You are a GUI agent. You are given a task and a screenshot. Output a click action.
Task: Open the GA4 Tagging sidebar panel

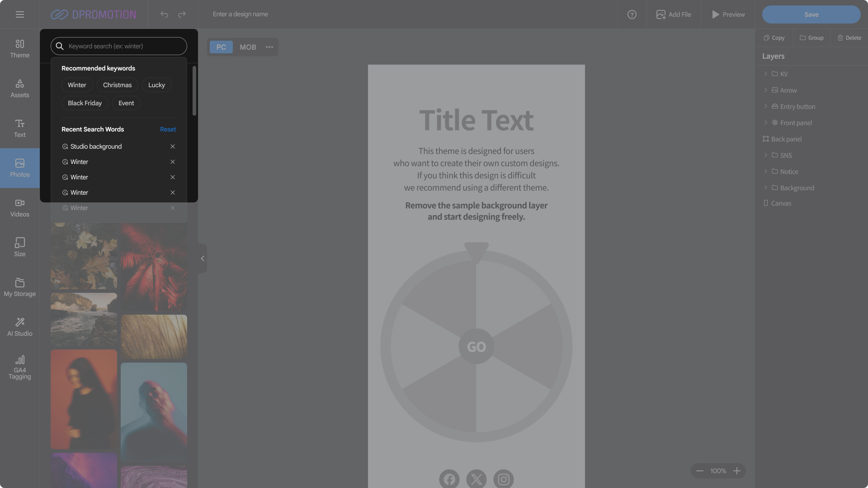coord(20,367)
